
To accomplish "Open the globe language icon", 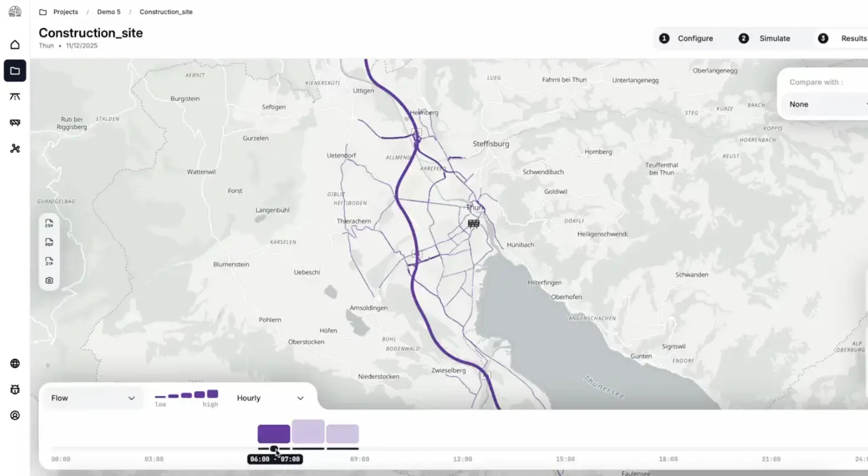I will click(x=15, y=363).
